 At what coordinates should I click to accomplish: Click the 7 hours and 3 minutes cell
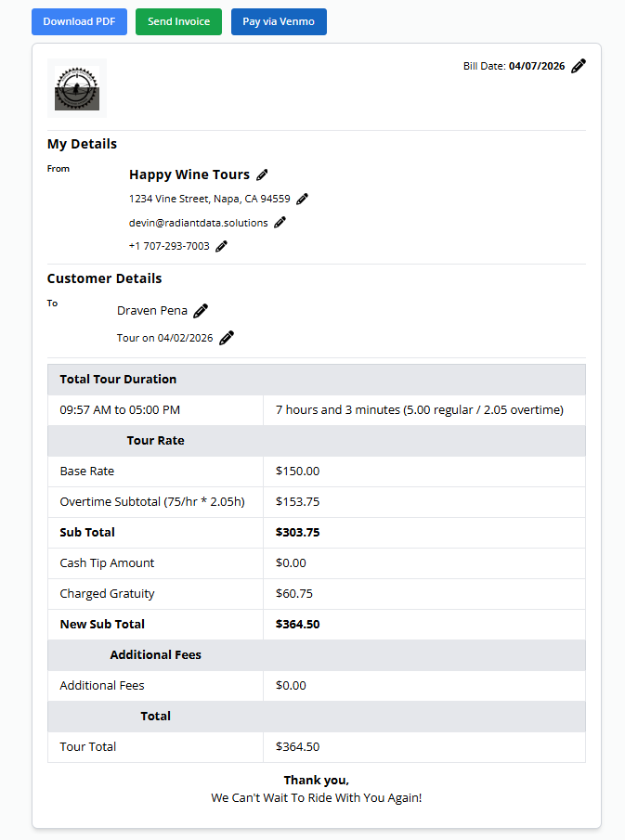[x=424, y=410]
